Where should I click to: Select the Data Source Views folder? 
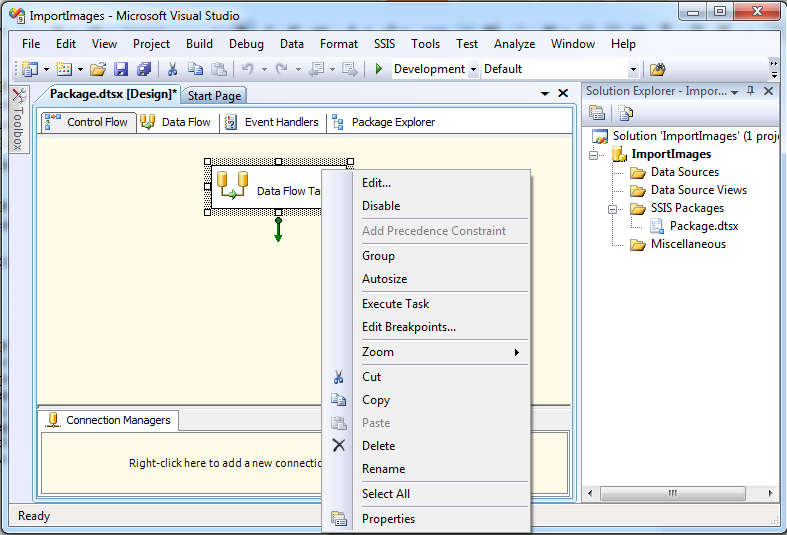click(689, 190)
